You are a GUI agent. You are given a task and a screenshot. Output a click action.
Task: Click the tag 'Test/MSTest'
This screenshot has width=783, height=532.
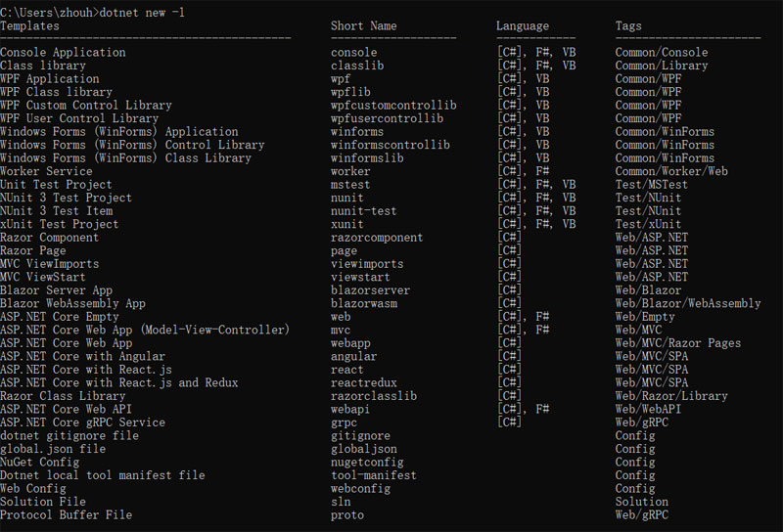pyautogui.click(x=651, y=185)
